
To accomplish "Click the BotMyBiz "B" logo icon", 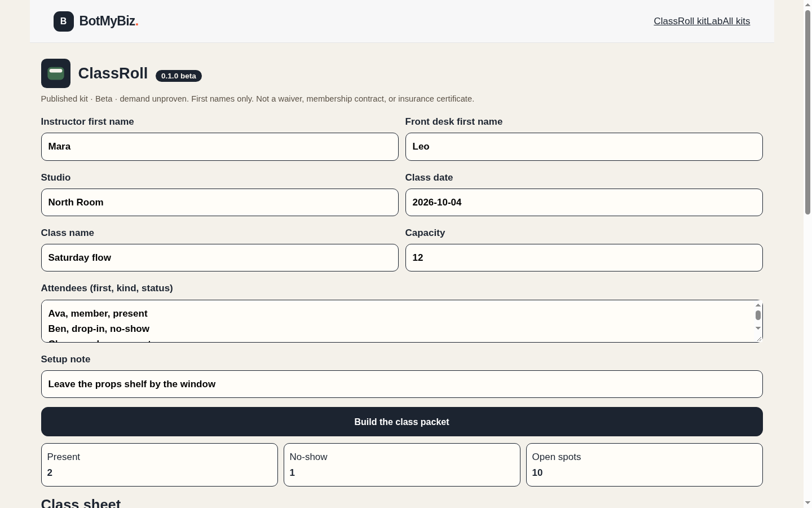I will 64,21.
